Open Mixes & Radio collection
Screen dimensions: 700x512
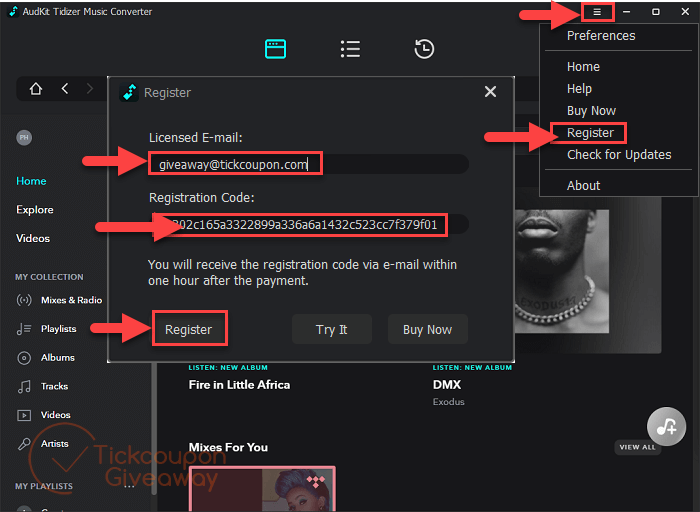click(x=71, y=300)
